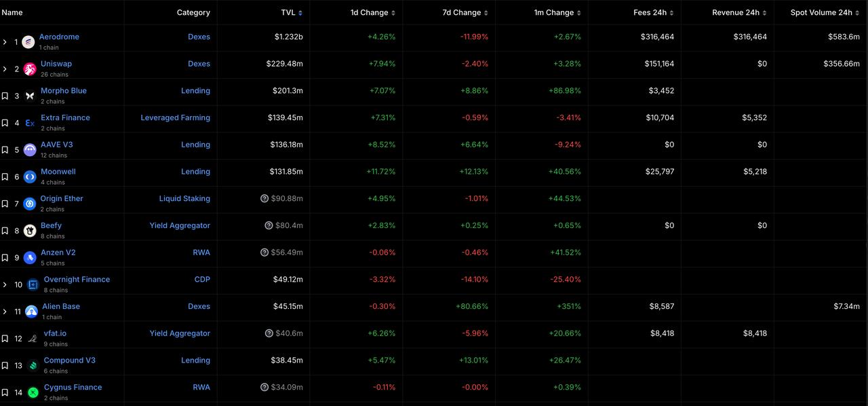Toggle bookmark for Compound V3
Viewport: 868px width, 406px height.
[x=5, y=366]
